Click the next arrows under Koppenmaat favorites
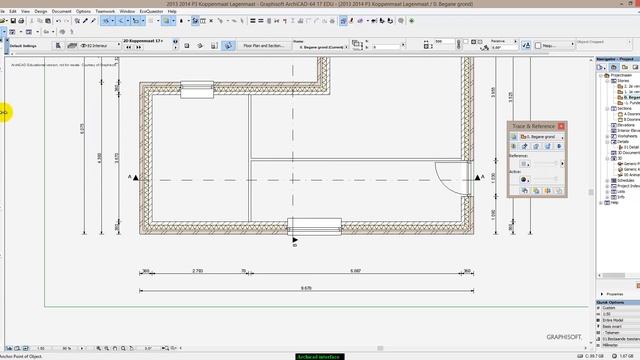The width and height of the screenshot is (640, 360). [138, 47]
